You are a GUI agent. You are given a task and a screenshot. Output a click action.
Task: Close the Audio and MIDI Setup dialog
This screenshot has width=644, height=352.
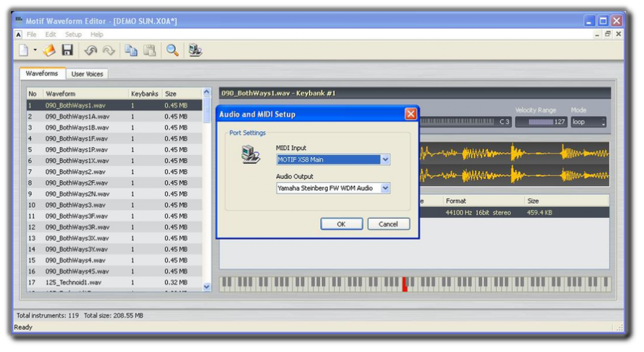pyautogui.click(x=410, y=114)
